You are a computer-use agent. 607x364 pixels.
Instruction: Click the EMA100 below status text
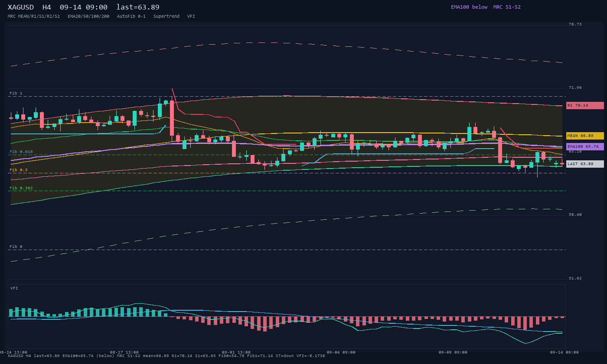coord(469,7)
